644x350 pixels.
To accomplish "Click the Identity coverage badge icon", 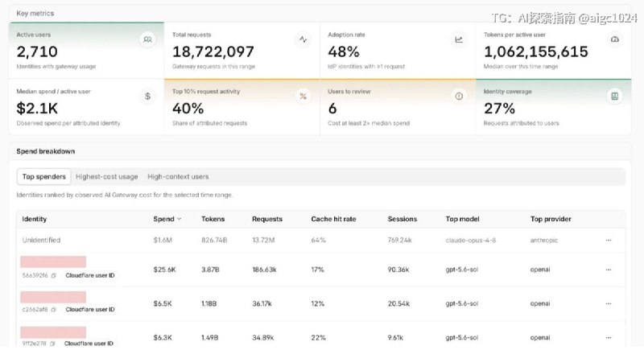I will coord(615,96).
